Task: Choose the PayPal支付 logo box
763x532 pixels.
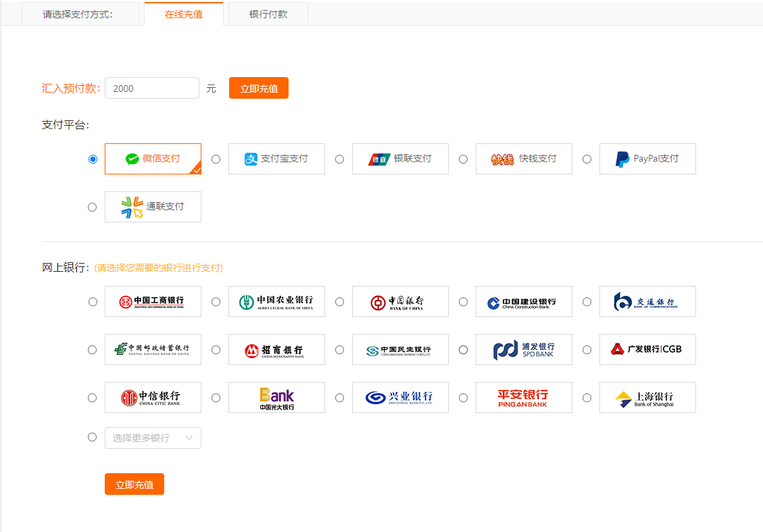Action: click(x=647, y=159)
